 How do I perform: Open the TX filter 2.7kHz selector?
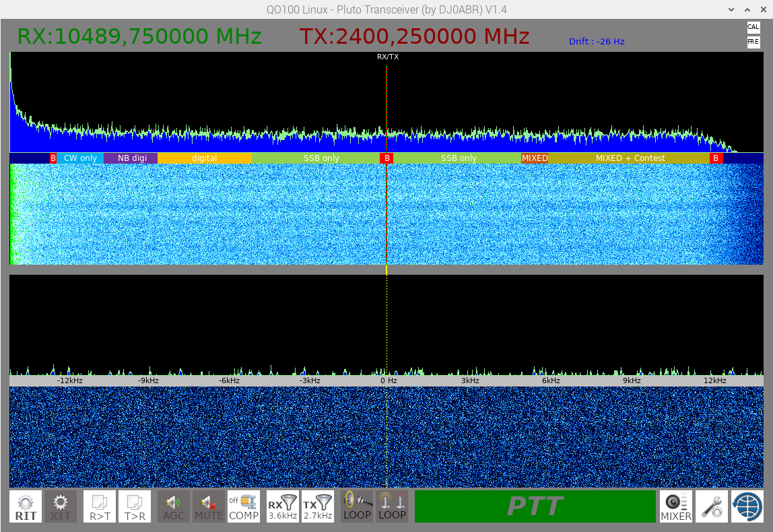coord(318,506)
